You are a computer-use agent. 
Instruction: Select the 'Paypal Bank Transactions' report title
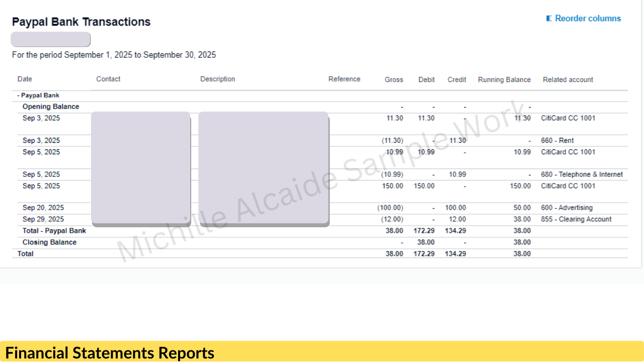[81, 22]
